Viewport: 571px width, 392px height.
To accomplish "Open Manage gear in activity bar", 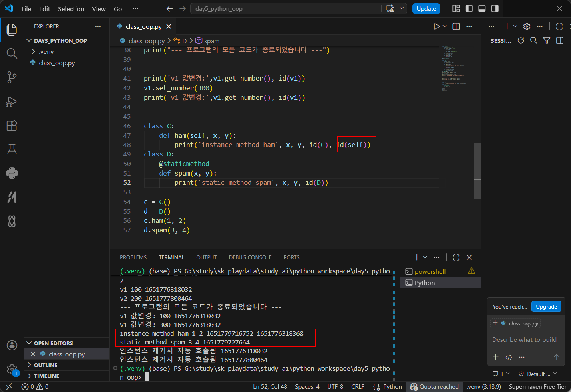I will point(12,369).
